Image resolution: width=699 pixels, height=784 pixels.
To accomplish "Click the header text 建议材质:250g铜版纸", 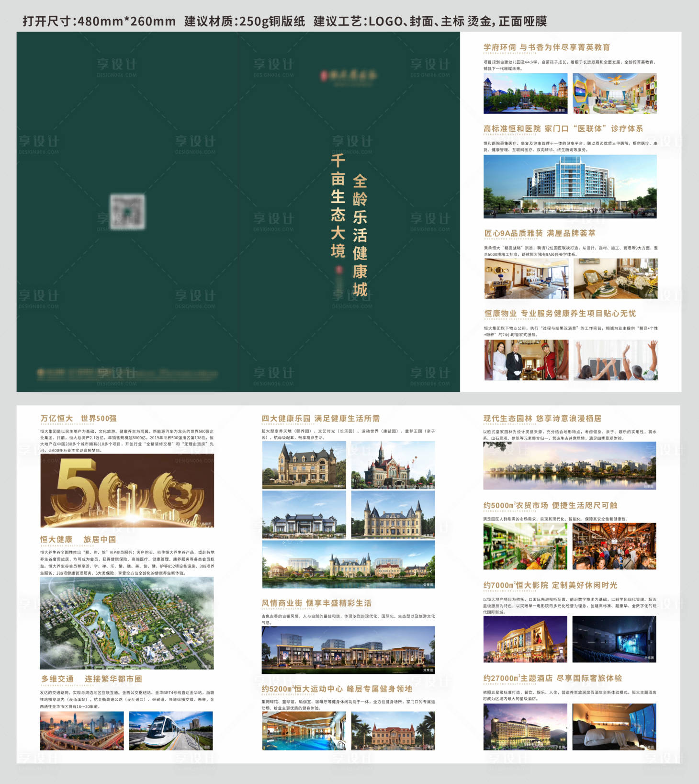I will (245, 21).
